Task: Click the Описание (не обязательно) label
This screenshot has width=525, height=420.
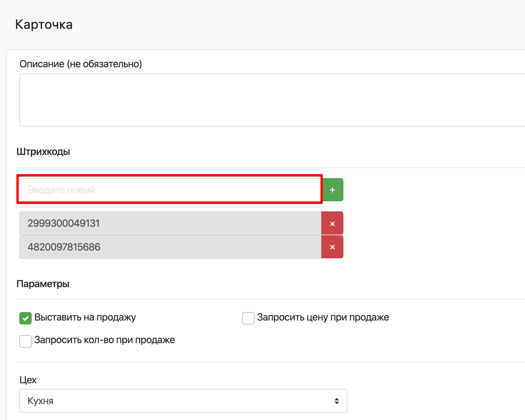Action: pyautogui.click(x=81, y=64)
